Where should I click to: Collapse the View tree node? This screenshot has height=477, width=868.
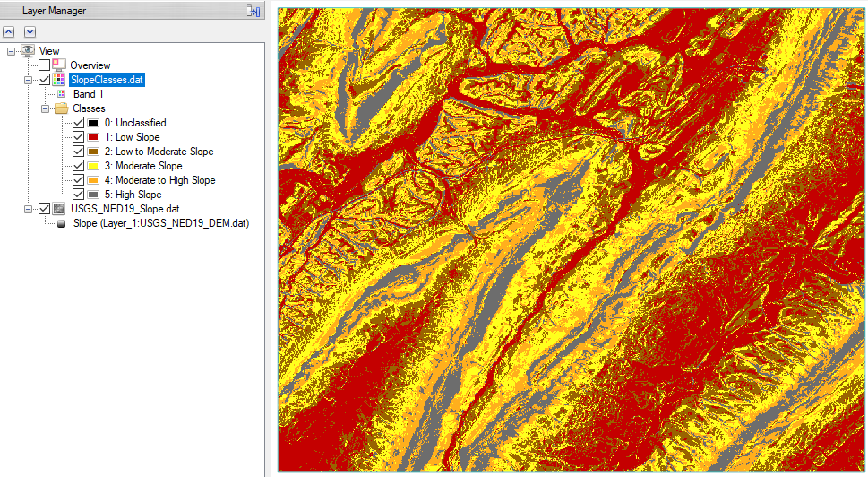(x=12, y=51)
